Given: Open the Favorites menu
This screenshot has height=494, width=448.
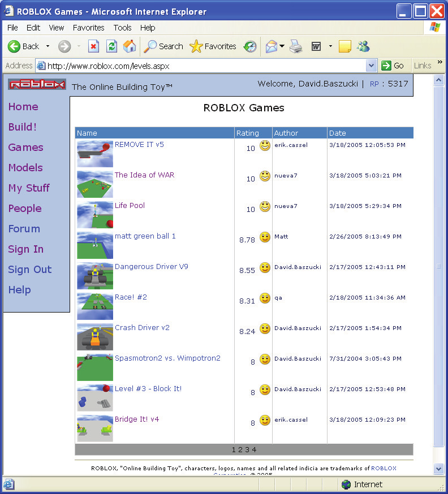Looking at the screenshot, I should 89,28.
